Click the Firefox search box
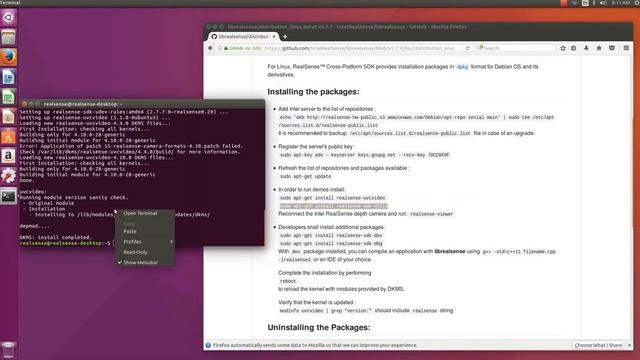Screen dimensions: 640x360 pyautogui.click(x=516, y=48)
